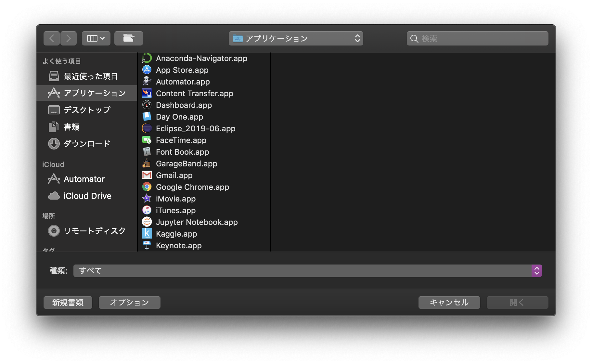Click the Font Book app icon
Screen dimensions: 592x364
[147, 152]
